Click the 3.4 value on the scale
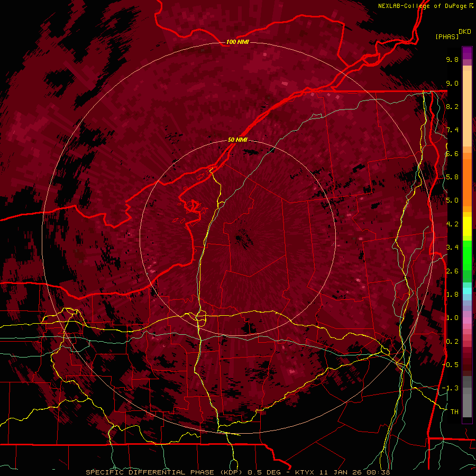The height and width of the screenshot is (476, 476). pyautogui.click(x=452, y=247)
